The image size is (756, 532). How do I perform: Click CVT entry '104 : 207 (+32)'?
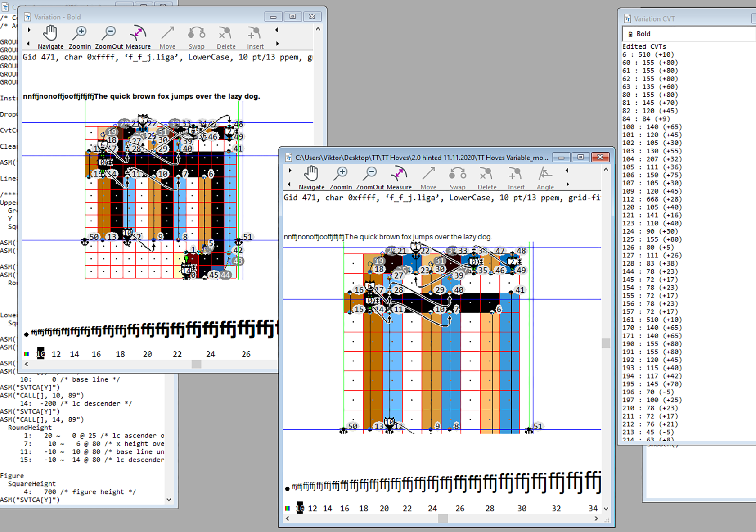(652, 159)
